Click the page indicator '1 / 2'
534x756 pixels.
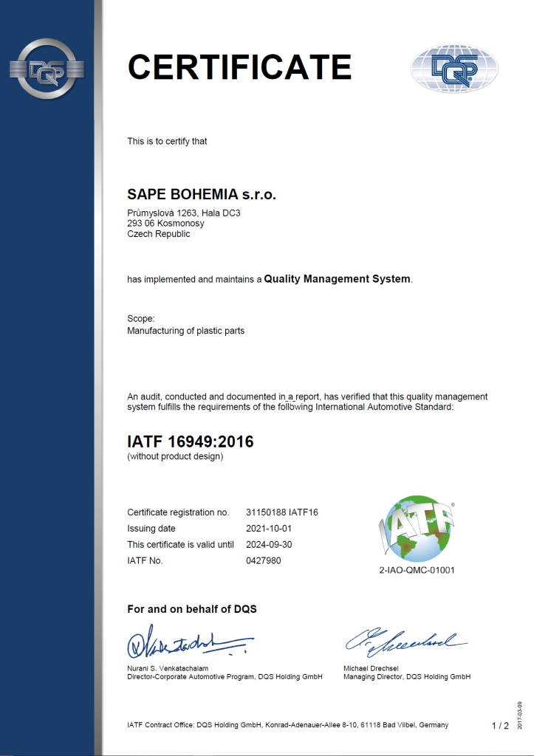tap(500, 726)
